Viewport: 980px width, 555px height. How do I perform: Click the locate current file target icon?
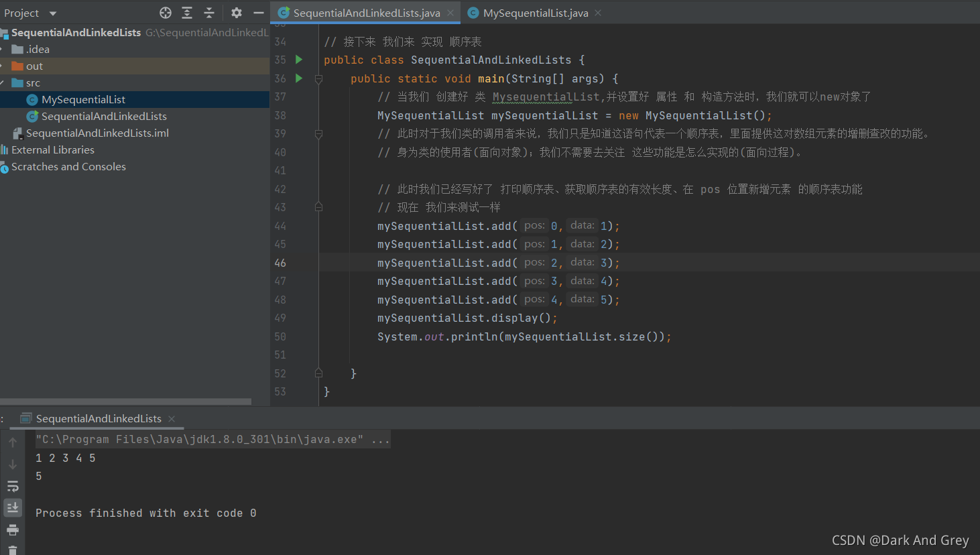click(x=166, y=13)
